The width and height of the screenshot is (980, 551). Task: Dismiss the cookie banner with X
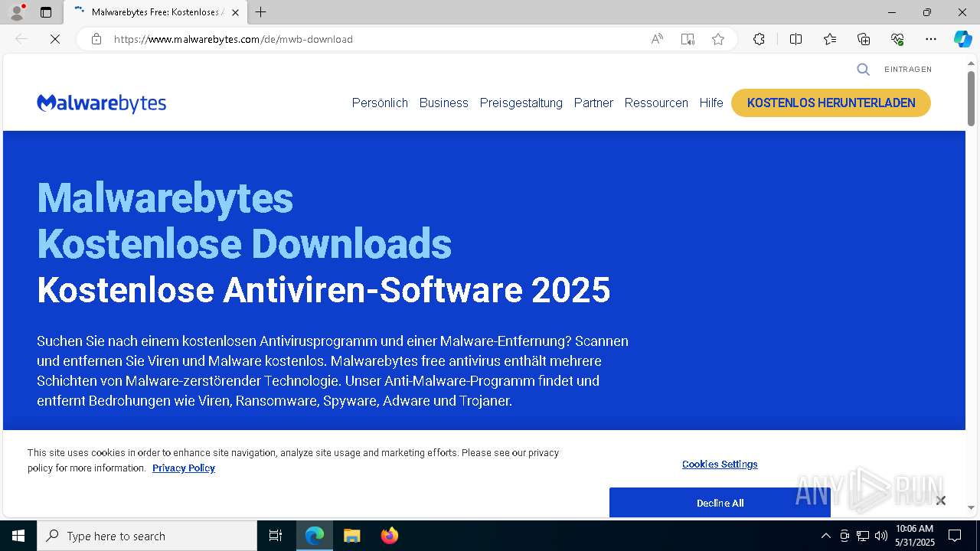point(941,500)
